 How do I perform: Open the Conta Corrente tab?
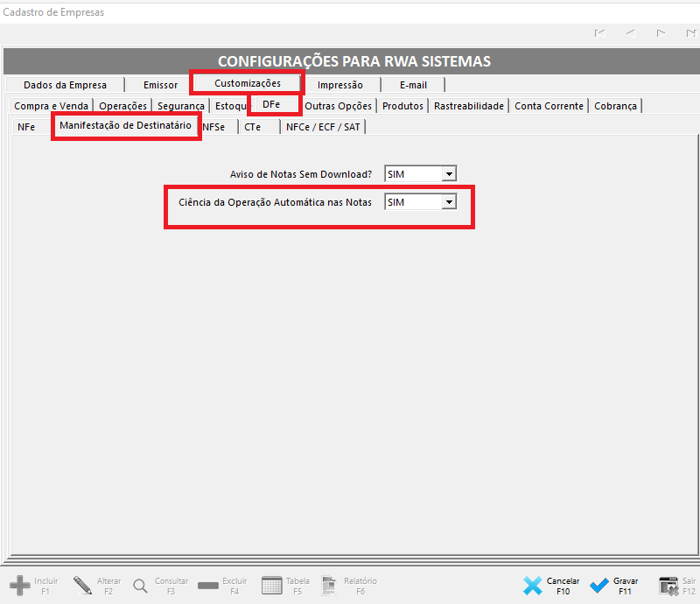click(x=549, y=106)
